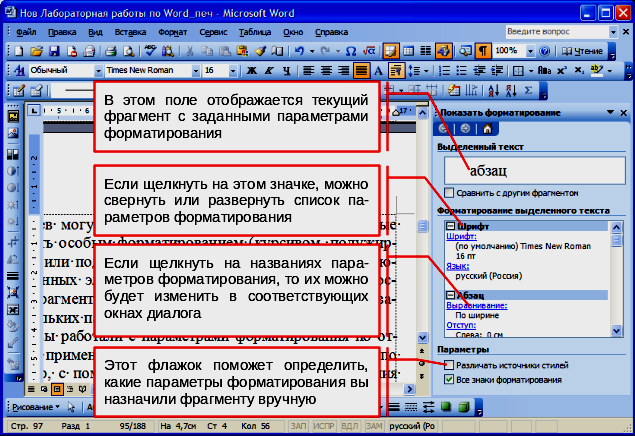Cut selection with the scissors icon
This screenshot has width=635, height=436.
pyautogui.click(x=189, y=51)
